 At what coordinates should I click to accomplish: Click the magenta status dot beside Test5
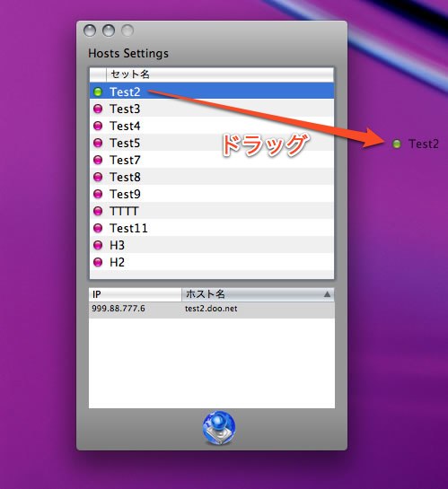98,143
